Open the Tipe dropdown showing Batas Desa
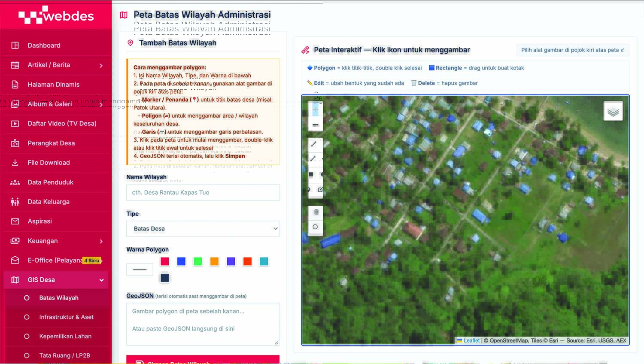 [203, 229]
